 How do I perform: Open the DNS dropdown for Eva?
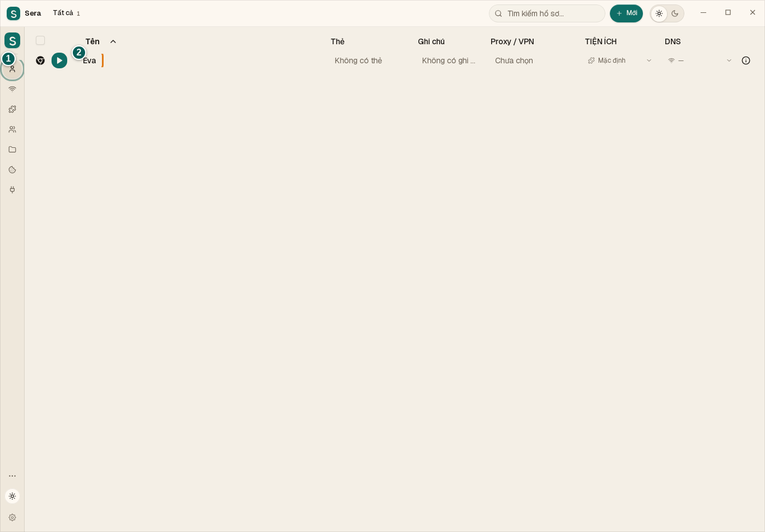coord(700,60)
